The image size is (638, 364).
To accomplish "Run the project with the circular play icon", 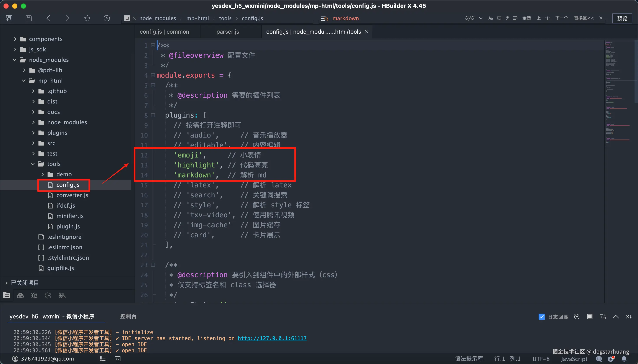I will pos(107,18).
